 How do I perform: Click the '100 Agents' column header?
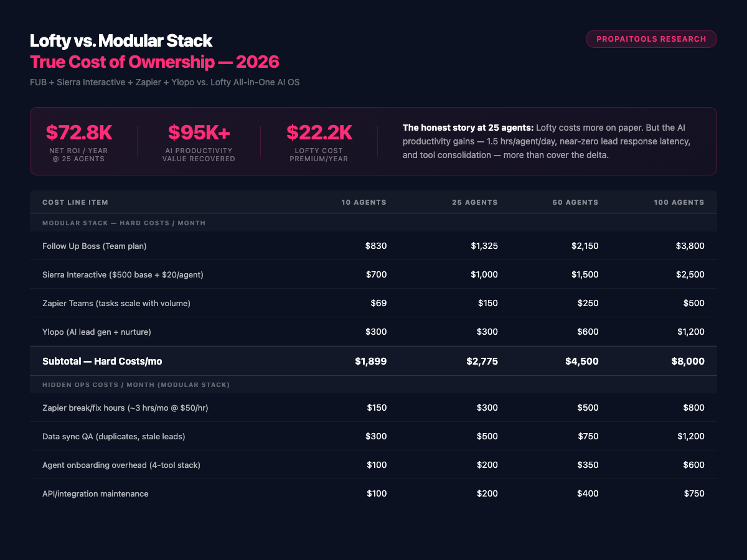[x=679, y=202]
